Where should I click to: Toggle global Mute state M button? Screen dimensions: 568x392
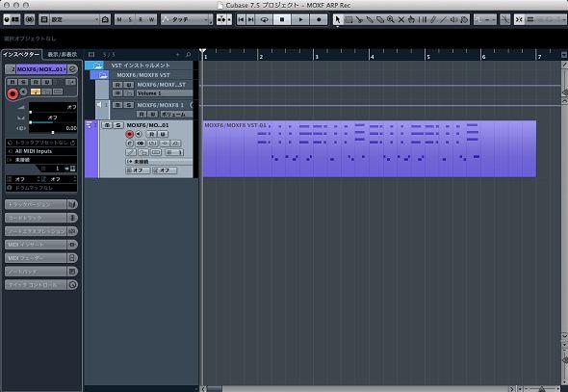tap(119, 19)
